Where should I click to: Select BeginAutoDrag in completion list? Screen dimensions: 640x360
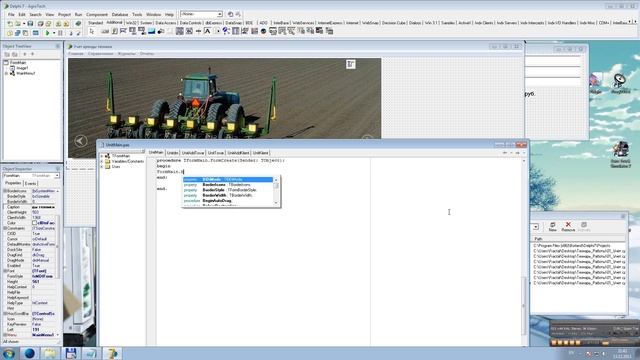point(227,200)
